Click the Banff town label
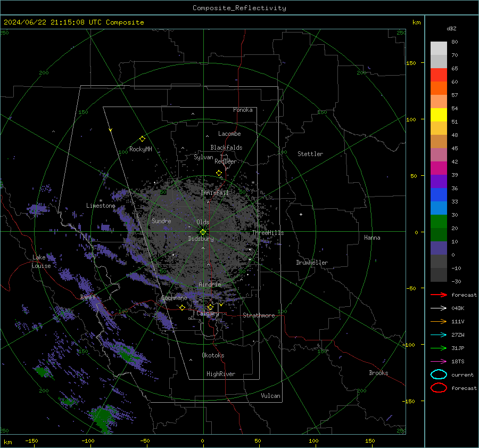The height and width of the screenshot is (448, 479). coord(88,297)
